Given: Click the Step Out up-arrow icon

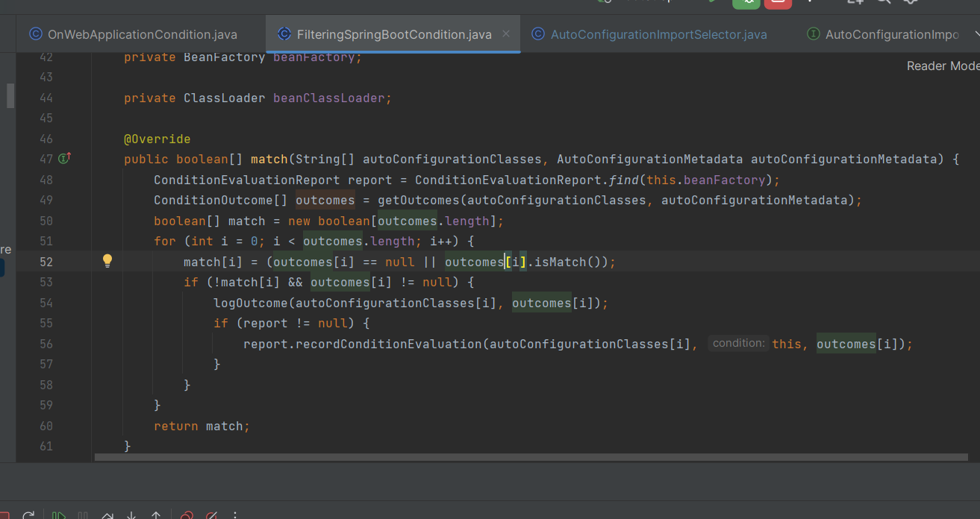Looking at the screenshot, I should tap(156, 515).
